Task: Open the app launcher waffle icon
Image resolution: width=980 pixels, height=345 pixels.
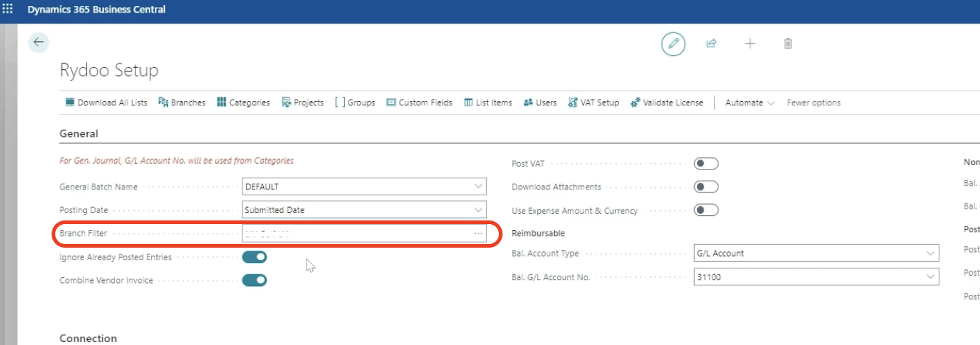Action: pyautogui.click(x=8, y=10)
